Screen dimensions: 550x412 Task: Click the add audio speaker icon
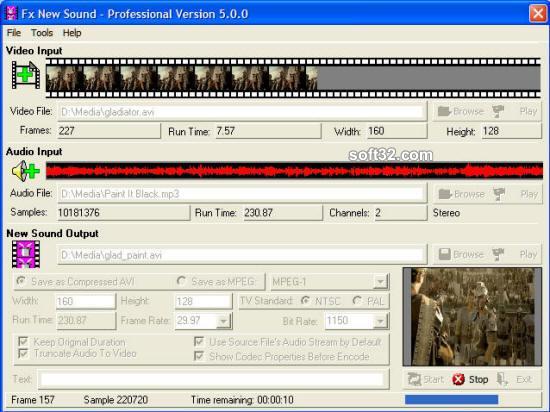(26, 171)
